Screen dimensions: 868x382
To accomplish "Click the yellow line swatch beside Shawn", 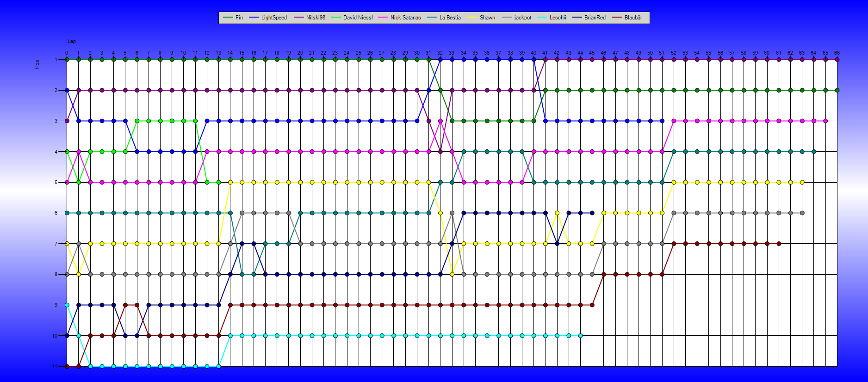I will pyautogui.click(x=472, y=18).
